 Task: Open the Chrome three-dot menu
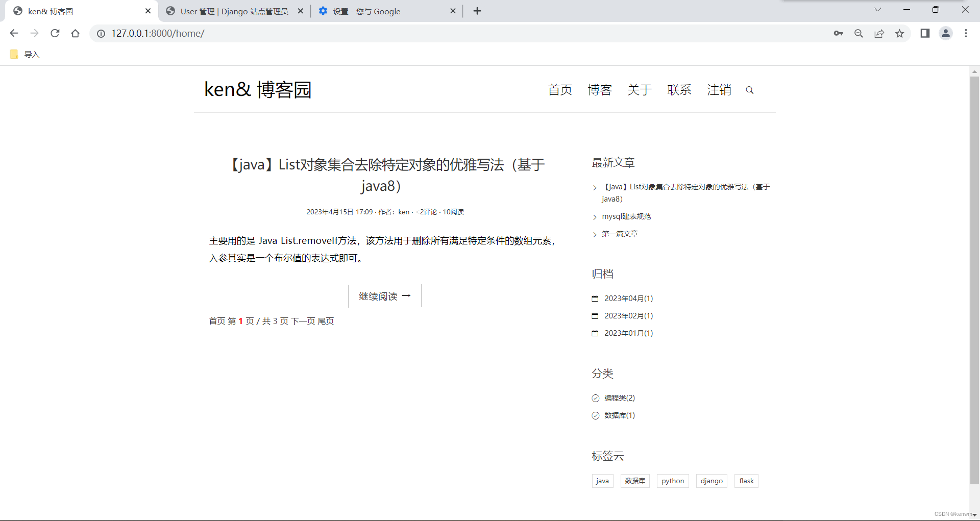(x=966, y=33)
